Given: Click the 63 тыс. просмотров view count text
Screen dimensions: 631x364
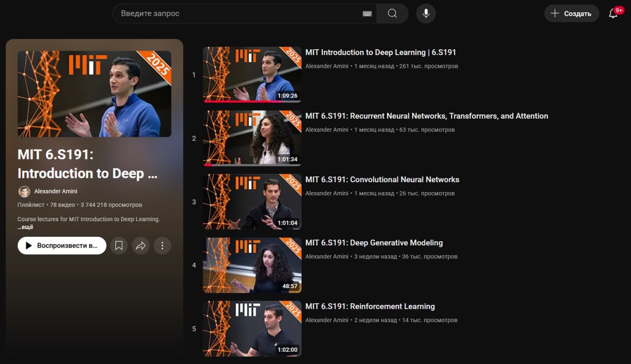Looking at the screenshot, I should click(x=427, y=130).
